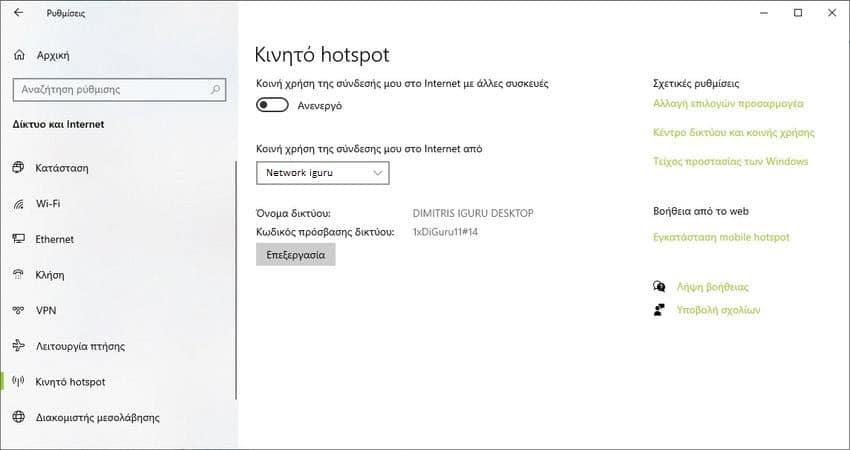
Task: Select the Κλήση dial-up icon
Action: 18,274
